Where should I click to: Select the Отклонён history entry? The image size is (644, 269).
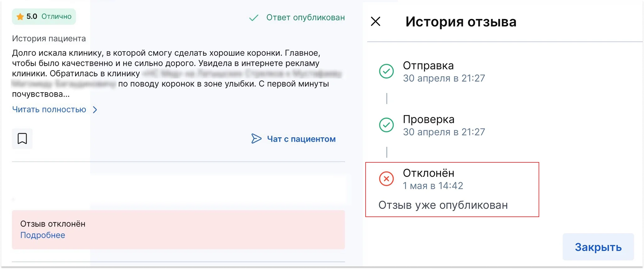[x=452, y=190]
